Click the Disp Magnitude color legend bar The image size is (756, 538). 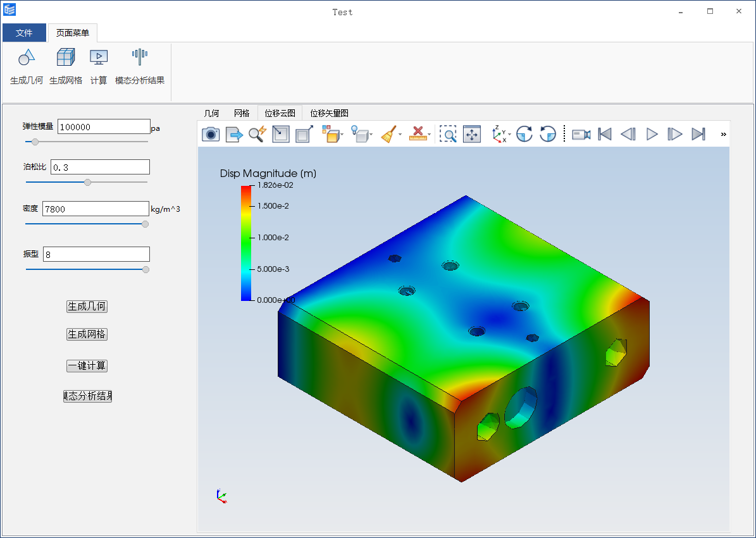[246, 243]
